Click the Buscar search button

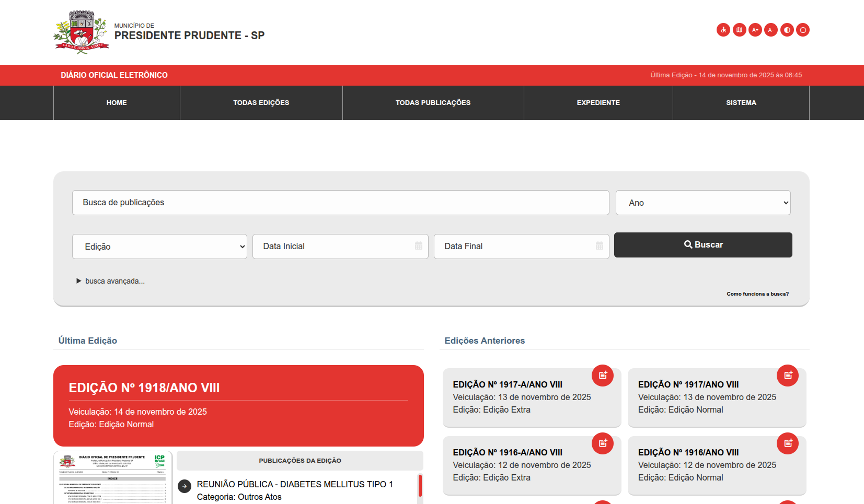703,245
